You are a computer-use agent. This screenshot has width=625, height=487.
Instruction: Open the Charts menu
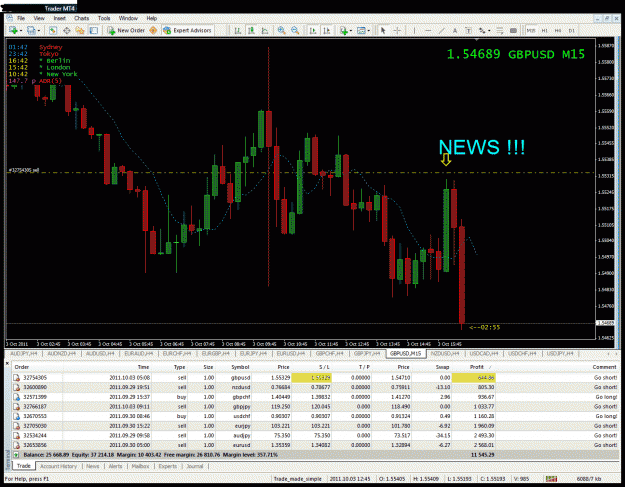(x=81, y=18)
